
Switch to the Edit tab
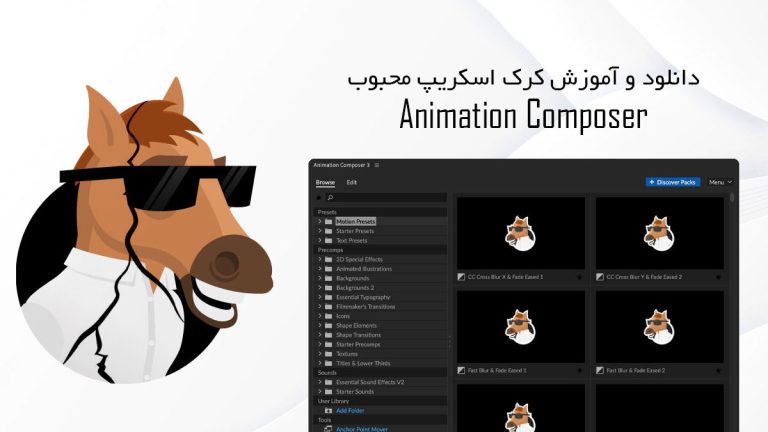click(x=352, y=182)
